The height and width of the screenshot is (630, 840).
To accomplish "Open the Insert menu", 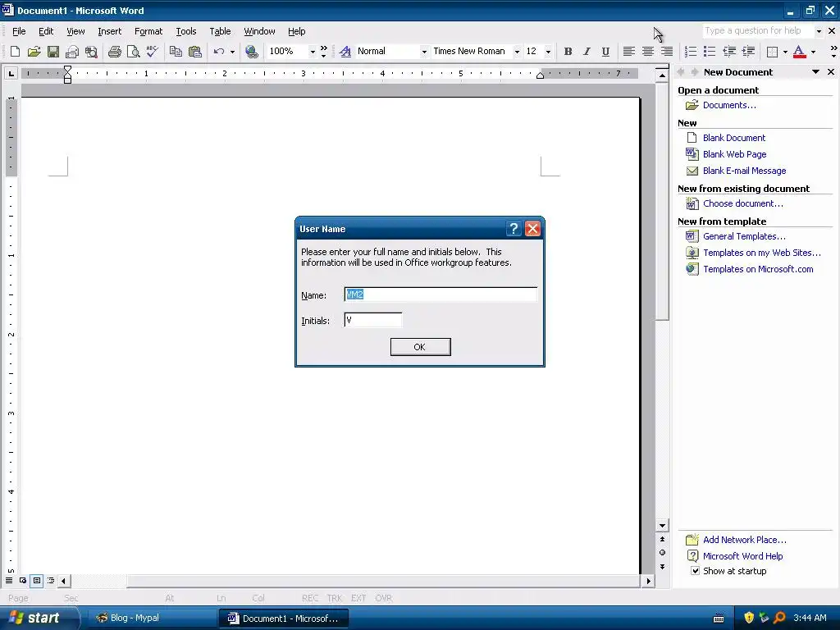I will pos(109,31).
